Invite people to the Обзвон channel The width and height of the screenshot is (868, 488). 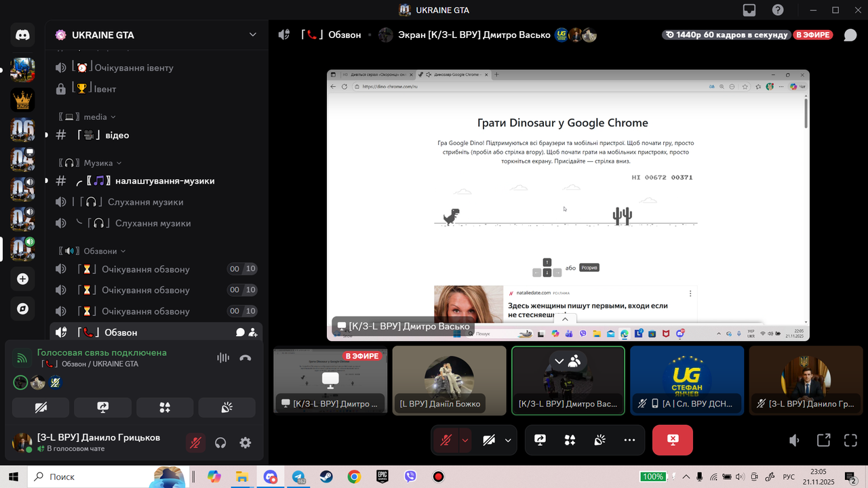(x=253, y=332)
